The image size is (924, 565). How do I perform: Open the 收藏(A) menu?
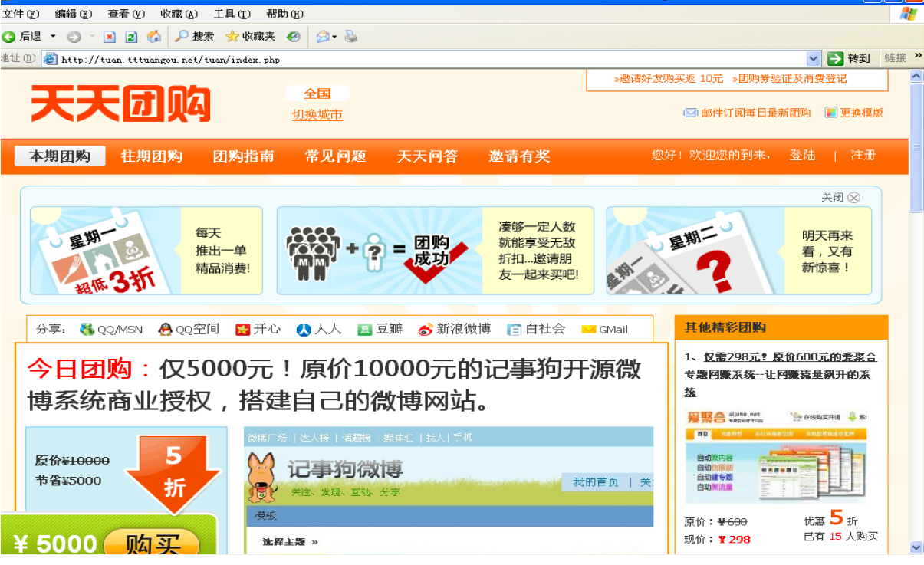click(179, 14)
